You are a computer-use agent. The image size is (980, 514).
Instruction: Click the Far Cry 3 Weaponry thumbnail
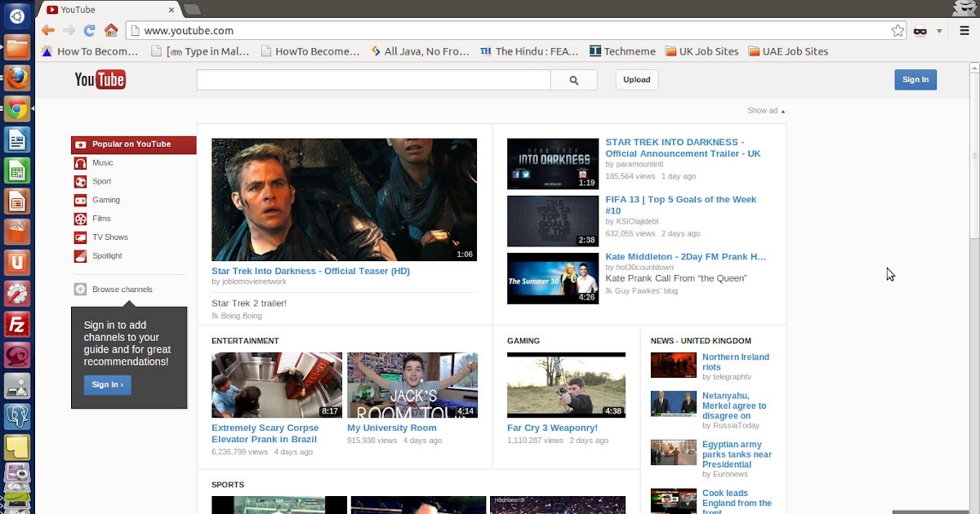point(566,385)
